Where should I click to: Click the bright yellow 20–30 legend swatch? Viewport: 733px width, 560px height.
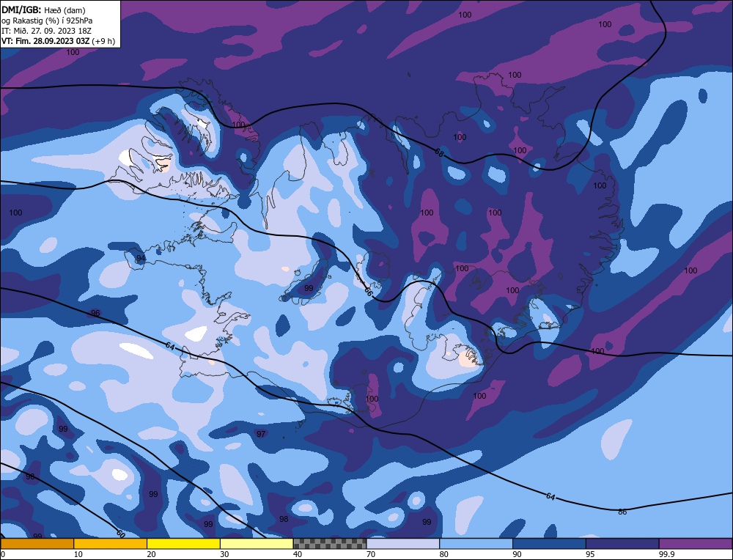click(183, 543)
